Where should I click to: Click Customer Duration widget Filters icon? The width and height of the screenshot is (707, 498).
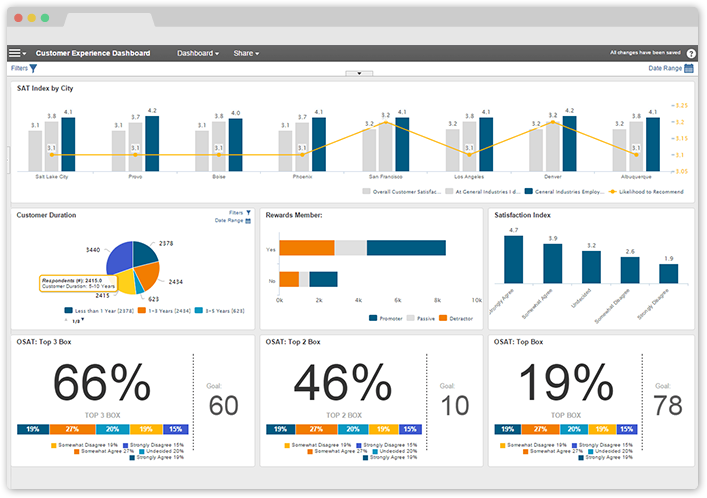[248, 212]
